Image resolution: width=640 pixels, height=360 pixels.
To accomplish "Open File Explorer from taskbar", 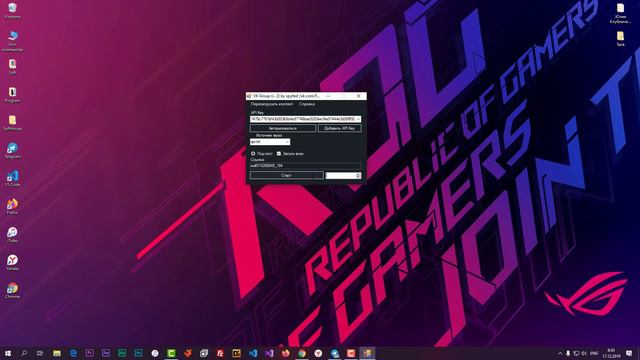I will tap(57, 353).
